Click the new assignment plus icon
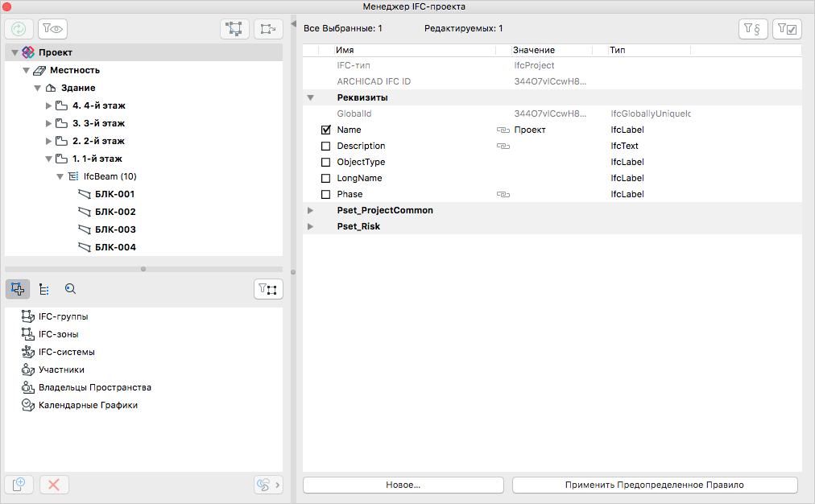Screen dimensions: 815x504 tap(19, 485)
